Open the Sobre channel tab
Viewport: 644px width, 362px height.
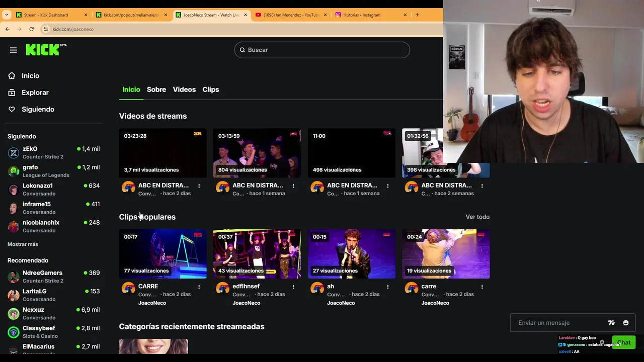click(156, 89)
